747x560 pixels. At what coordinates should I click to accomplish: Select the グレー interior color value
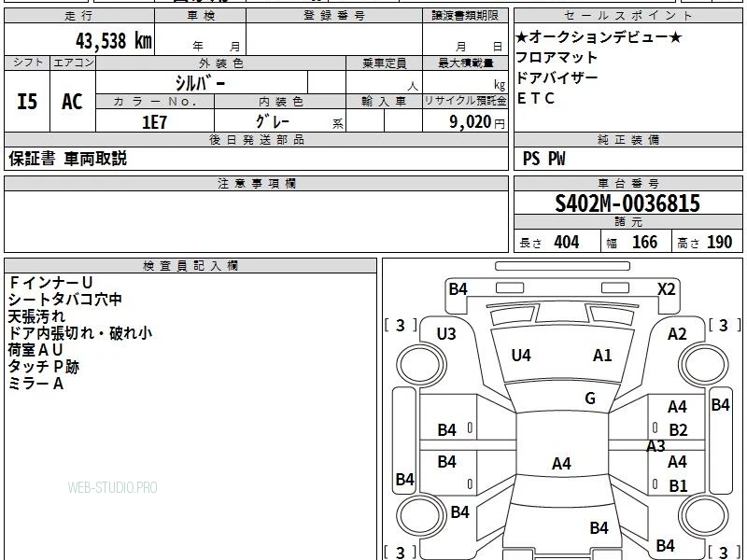pyautogui.click(x=273, y=122)
